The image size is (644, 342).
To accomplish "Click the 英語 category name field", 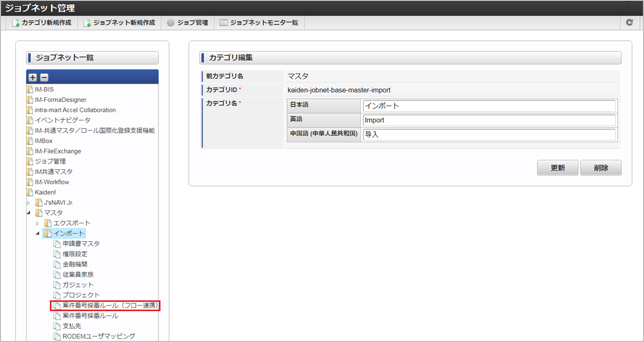I will [x=489, y=120].
